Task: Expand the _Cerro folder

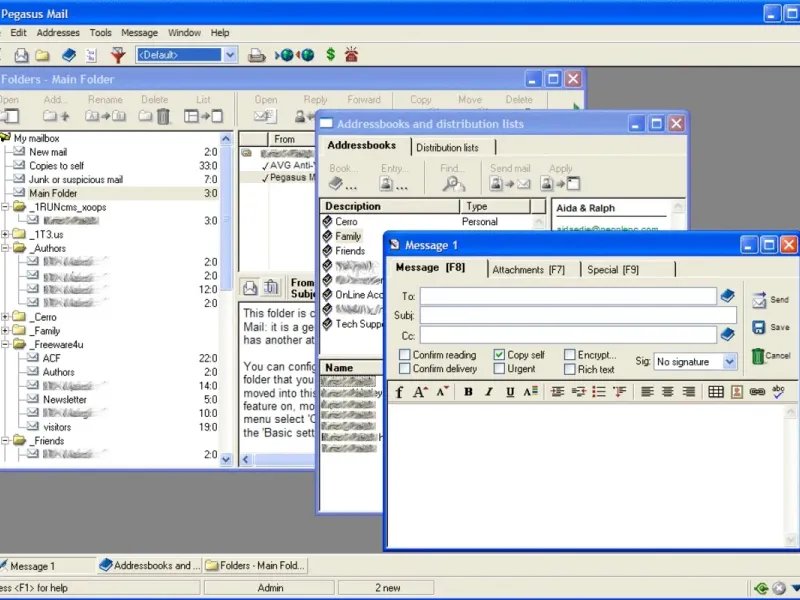Action: coord(5,317)
